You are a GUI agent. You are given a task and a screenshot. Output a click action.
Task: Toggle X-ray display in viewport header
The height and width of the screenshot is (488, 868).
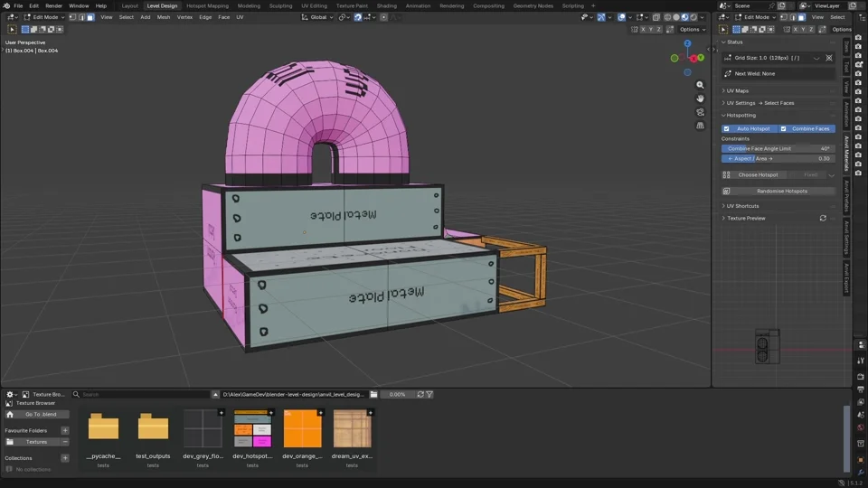656,17
